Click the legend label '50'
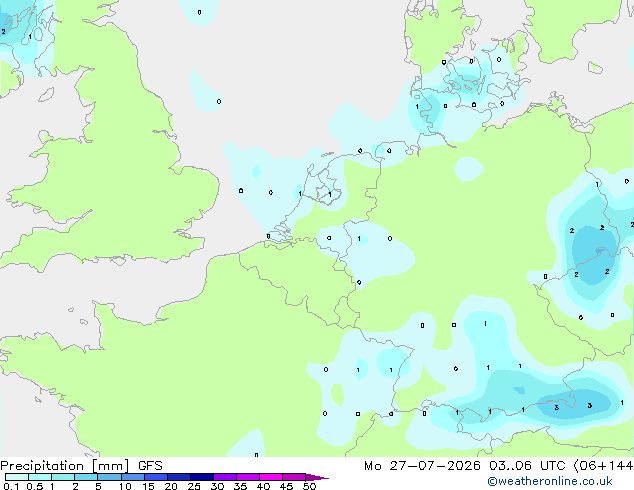 pyautogui.click(x=309, y=486)
